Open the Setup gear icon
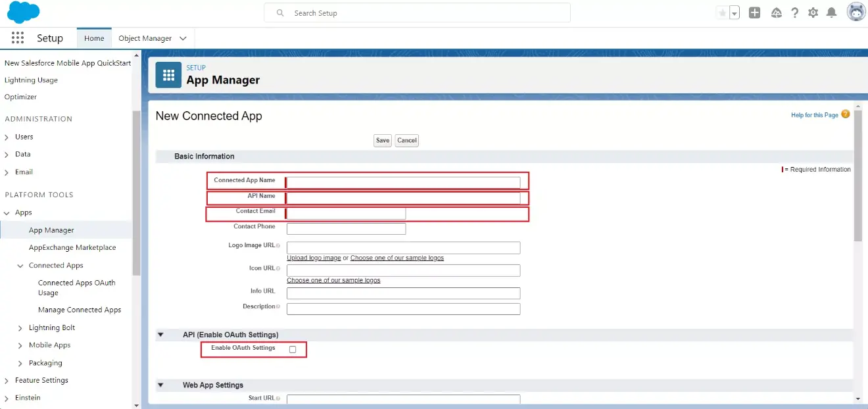This screenshot has width=868, height=409. (x=813, y=13)
